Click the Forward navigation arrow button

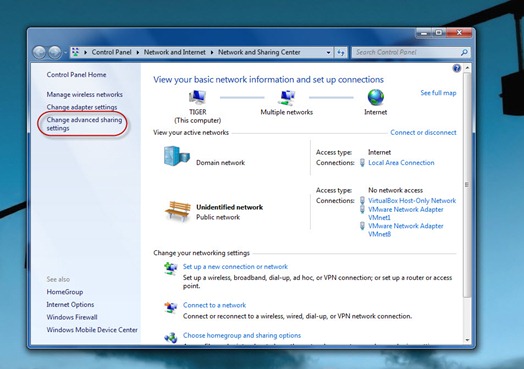pos(54,52)
